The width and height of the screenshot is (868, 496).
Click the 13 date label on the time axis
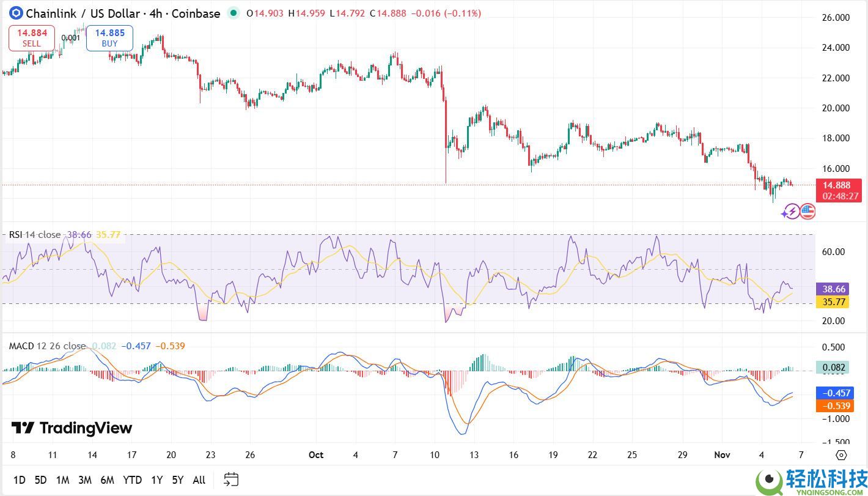[474, 455]
